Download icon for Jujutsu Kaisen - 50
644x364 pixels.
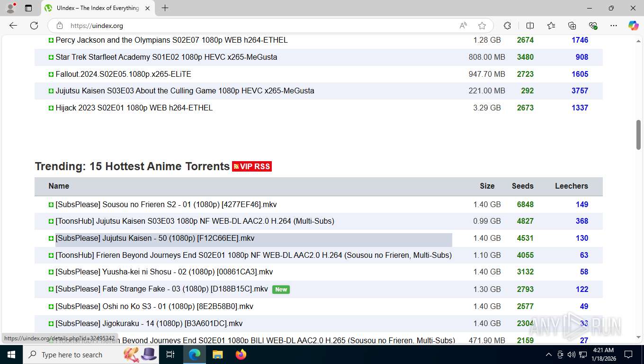tap(51, 238)
